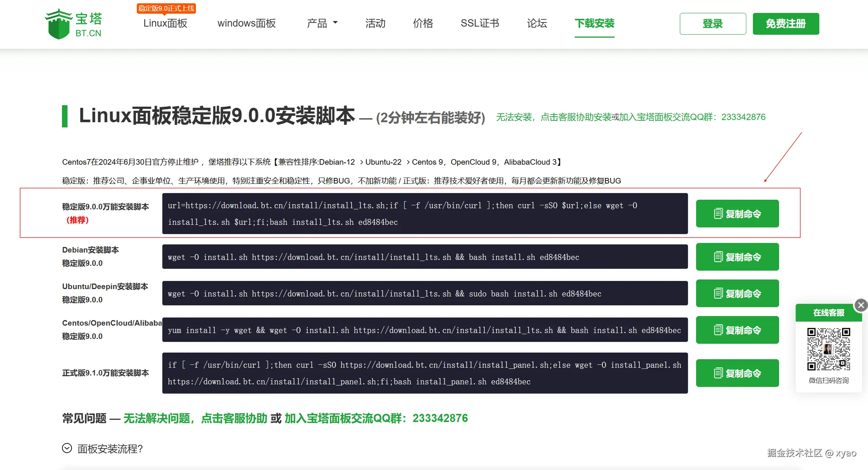Click the WeChat QR code image
The image size is (868, 470).
(x=829, y=349)
